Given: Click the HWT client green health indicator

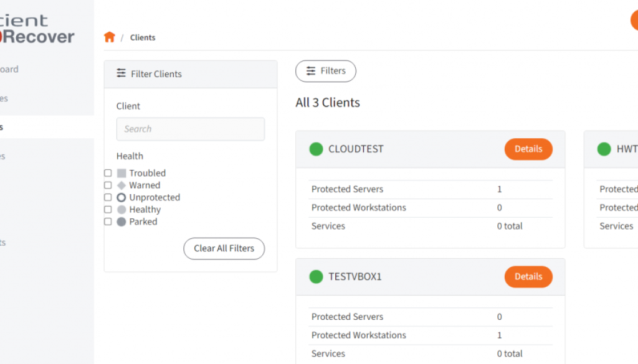Looking at the screenshot, I should click(x=604, y=149).
